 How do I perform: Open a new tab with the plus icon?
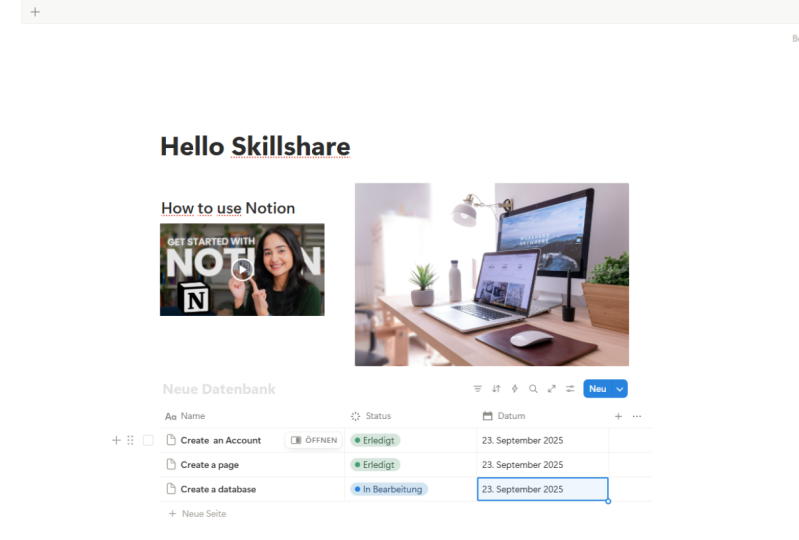point(35,12)
